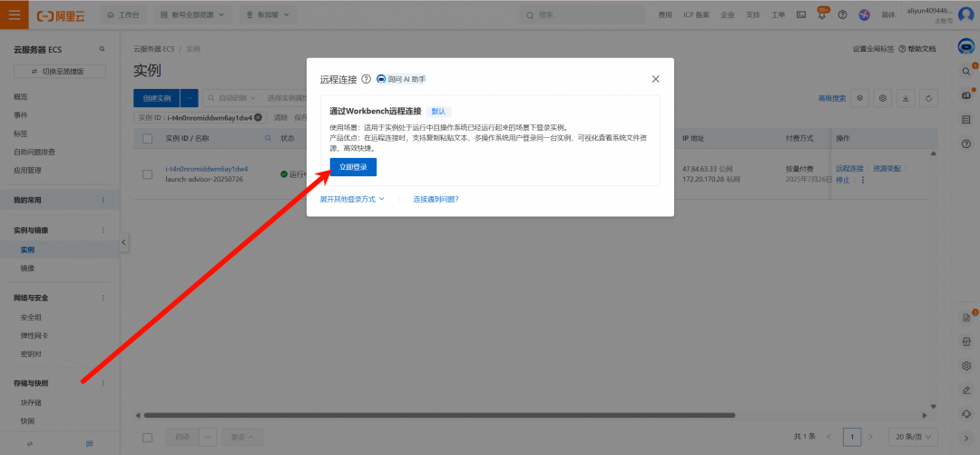Click the right rail search icon
The width and height of the screenshot is (980, 455).
pyautogui.click(x=965, y=72)
